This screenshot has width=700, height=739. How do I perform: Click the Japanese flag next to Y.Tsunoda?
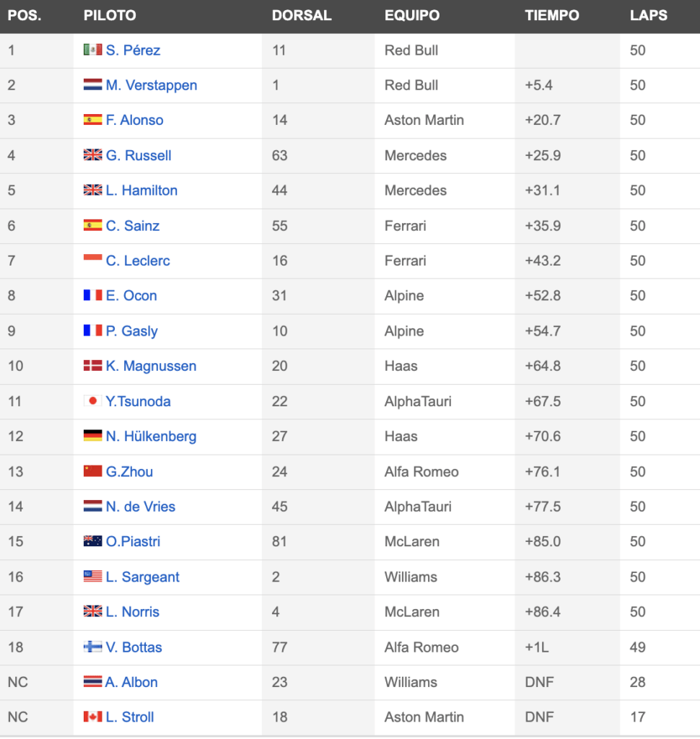click(92, 401)
